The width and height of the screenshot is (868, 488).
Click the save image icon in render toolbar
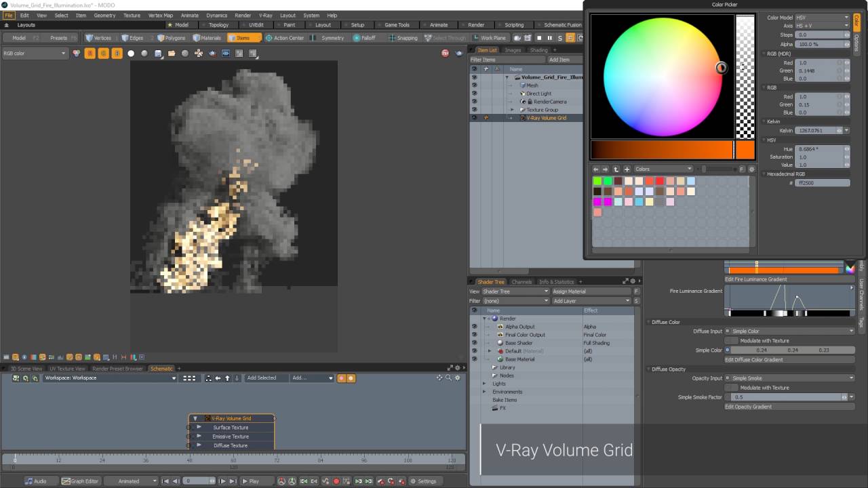(x=158, y=53)
